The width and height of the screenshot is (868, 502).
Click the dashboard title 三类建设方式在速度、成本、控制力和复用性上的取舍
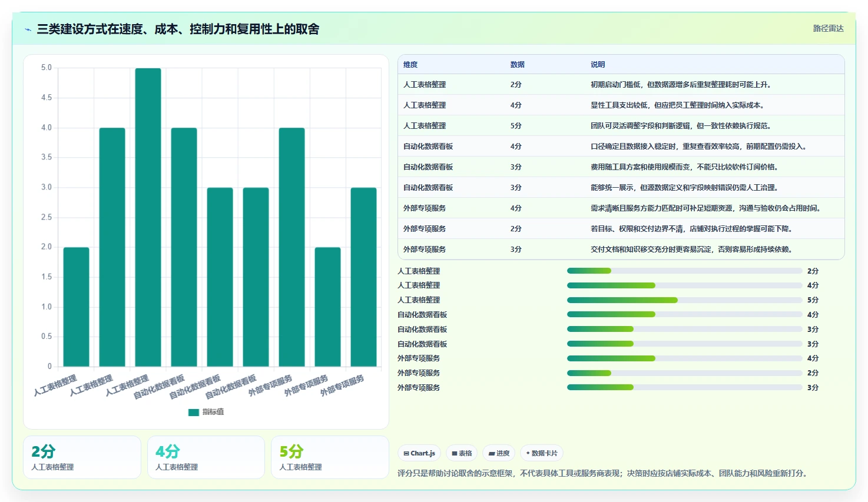[178, 29]
